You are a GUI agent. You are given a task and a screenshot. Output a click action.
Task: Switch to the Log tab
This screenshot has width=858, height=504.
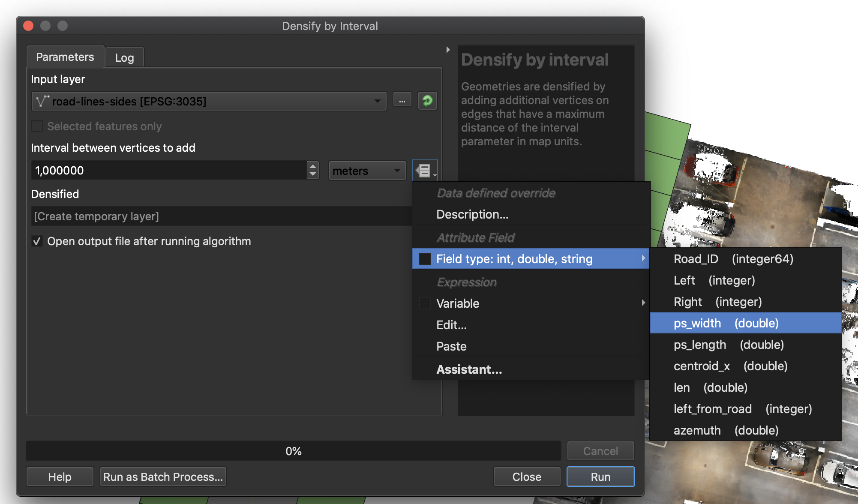(x=124, y=57)
